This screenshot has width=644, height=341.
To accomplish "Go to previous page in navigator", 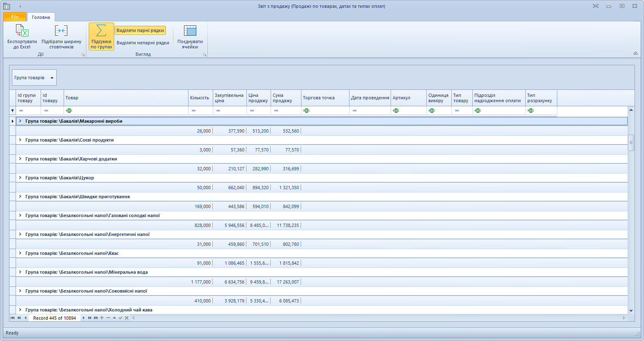I will coord(19,318).
